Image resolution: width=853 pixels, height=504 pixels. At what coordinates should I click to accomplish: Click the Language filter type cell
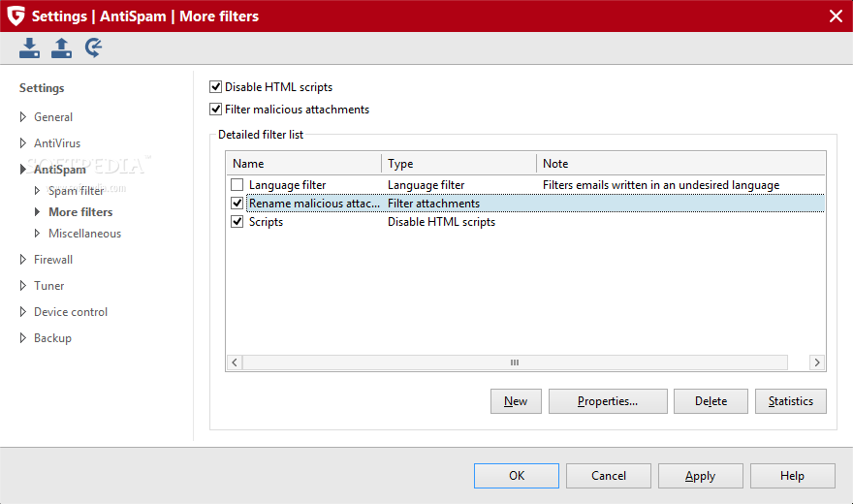[426, 185]
